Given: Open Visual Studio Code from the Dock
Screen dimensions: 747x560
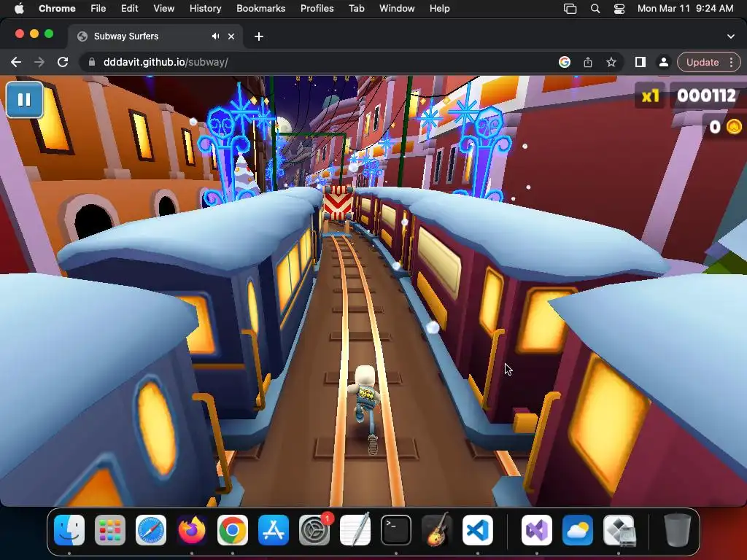Looking at the screenshot, I should (x=477, y=530).
